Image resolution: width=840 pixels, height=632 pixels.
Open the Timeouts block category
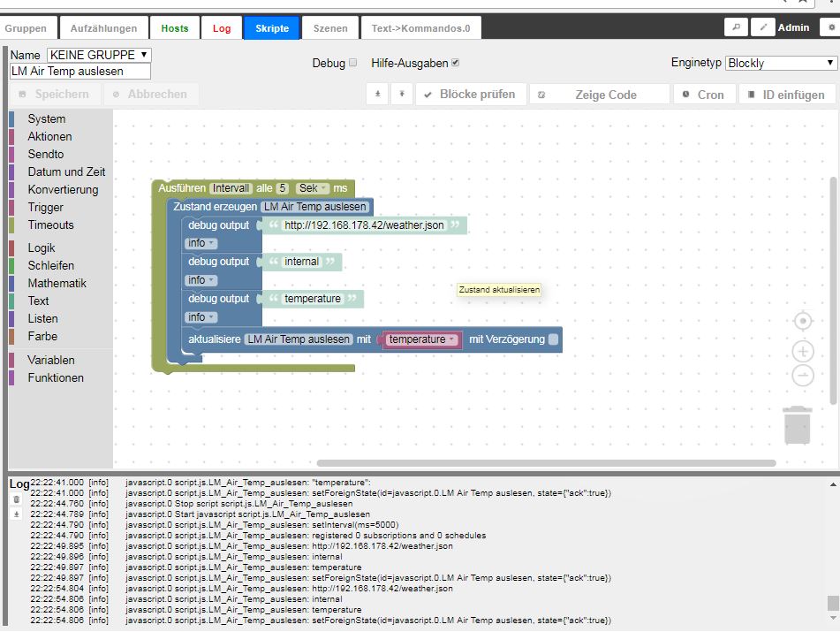tap(51, 225)
